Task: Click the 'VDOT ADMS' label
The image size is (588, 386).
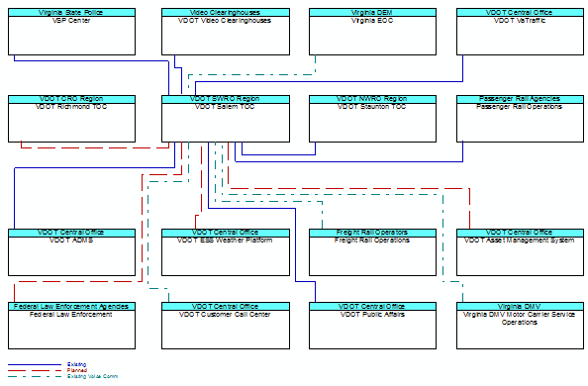Action: pyautogui.click(x=71, y=241)
